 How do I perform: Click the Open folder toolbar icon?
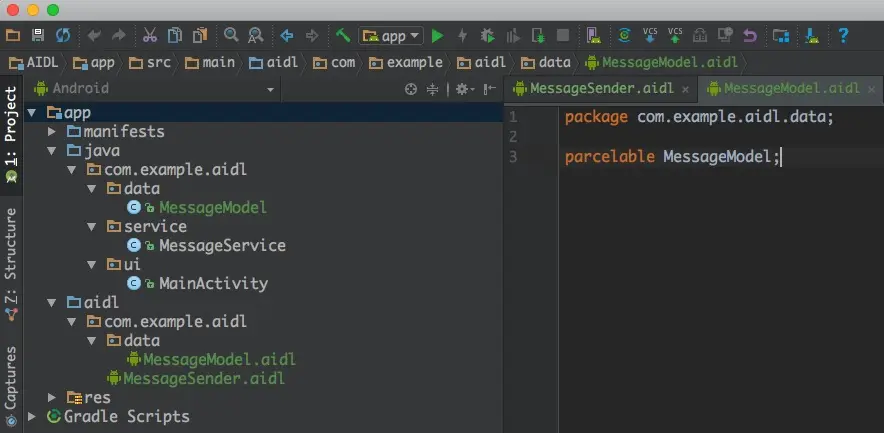[12, 36]
